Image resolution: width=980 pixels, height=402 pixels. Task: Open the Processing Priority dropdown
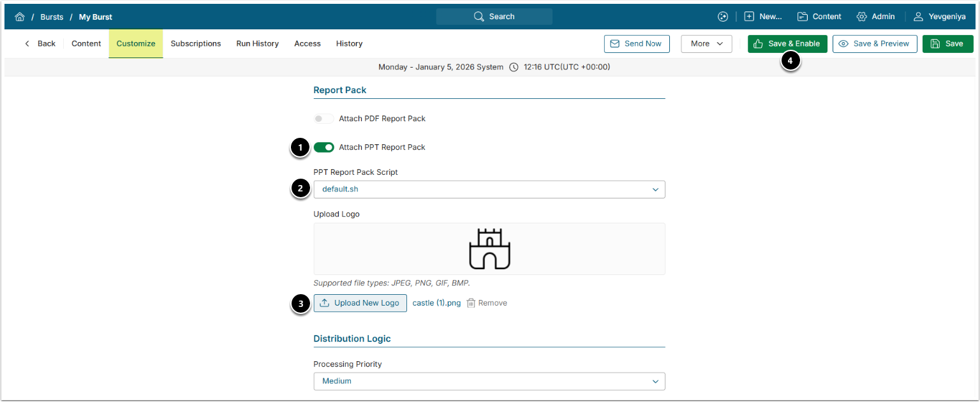(489, 381)
